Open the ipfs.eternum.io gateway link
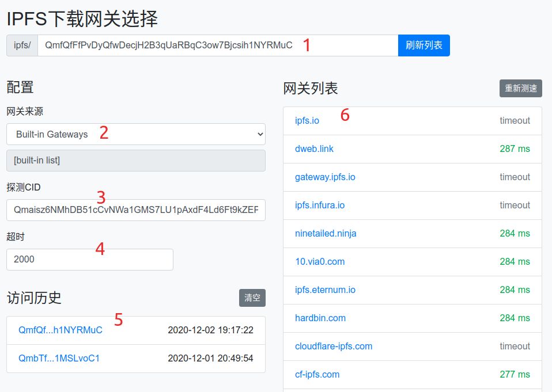The width and height of the screenshot is (552, 392). 326,290
